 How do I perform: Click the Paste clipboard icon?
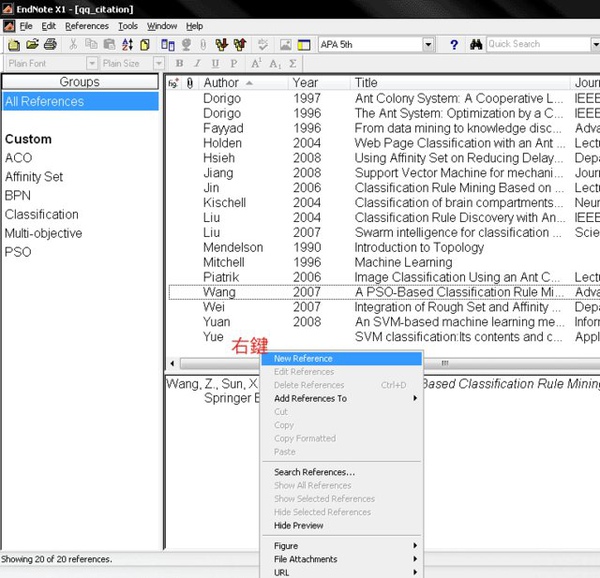point(109,44)
